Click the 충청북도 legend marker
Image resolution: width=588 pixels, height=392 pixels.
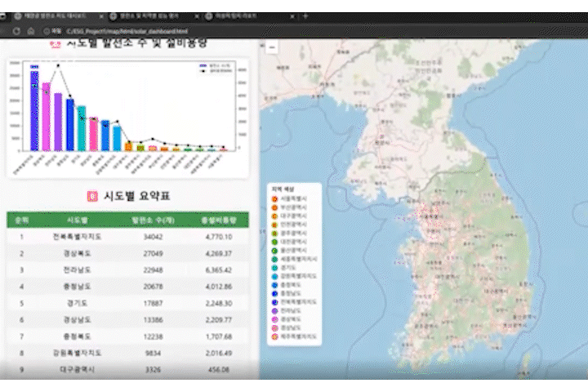click(274, 285)
